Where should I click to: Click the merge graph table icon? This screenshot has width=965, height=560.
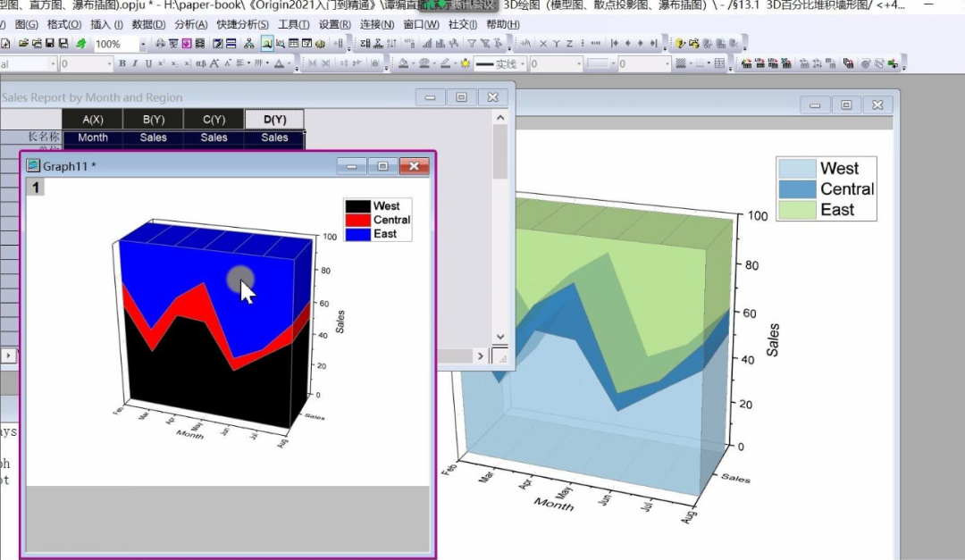tap(719, 63)
